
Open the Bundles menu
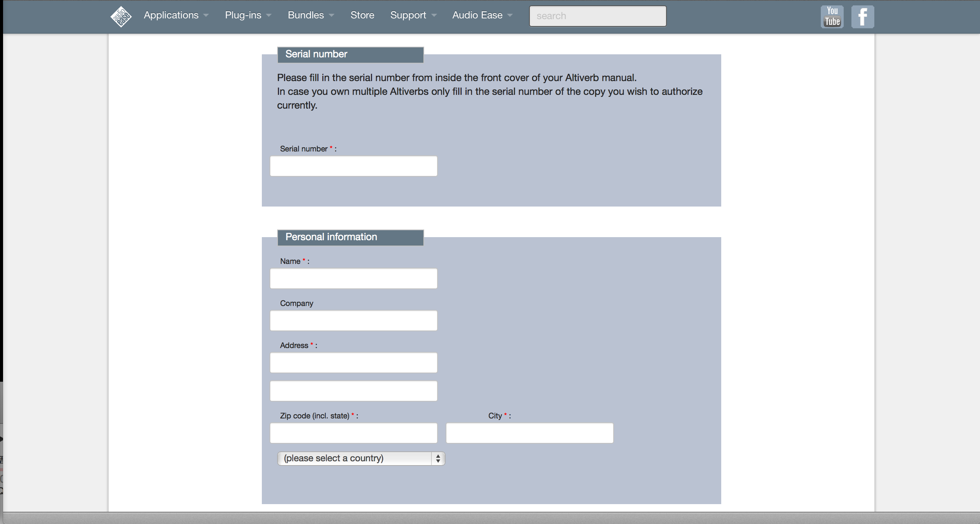point(306,15)
